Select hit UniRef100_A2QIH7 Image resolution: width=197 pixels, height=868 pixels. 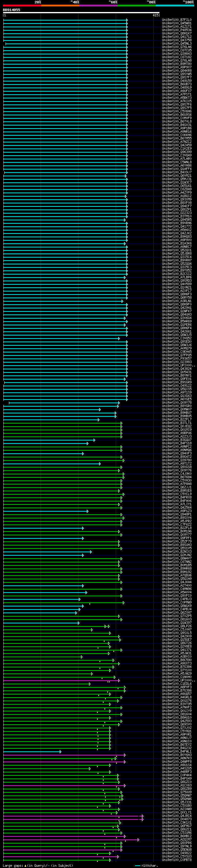coord(176,840)
